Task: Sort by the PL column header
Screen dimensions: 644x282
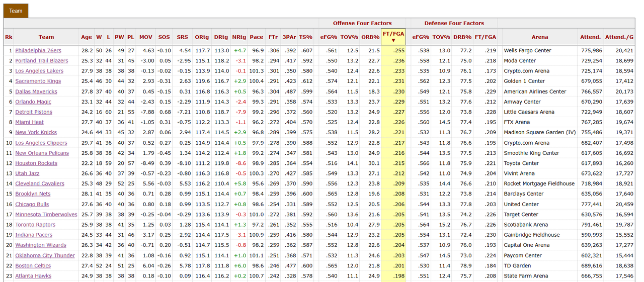Action: (x=131, y=37)
